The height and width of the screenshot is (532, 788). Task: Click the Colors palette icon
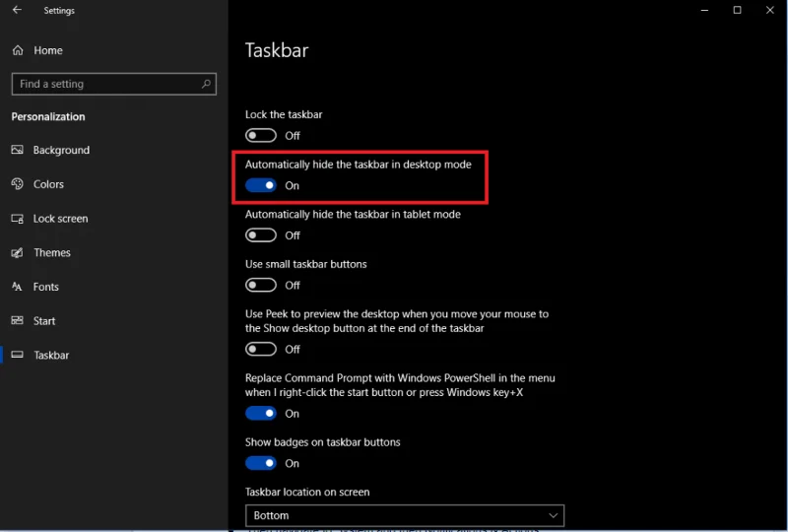pos(17,184)
